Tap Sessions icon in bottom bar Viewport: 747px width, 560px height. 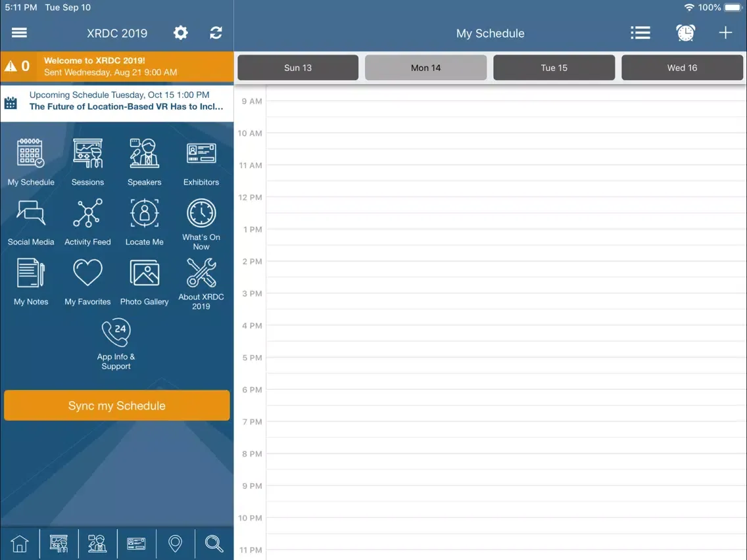point(59,544)
